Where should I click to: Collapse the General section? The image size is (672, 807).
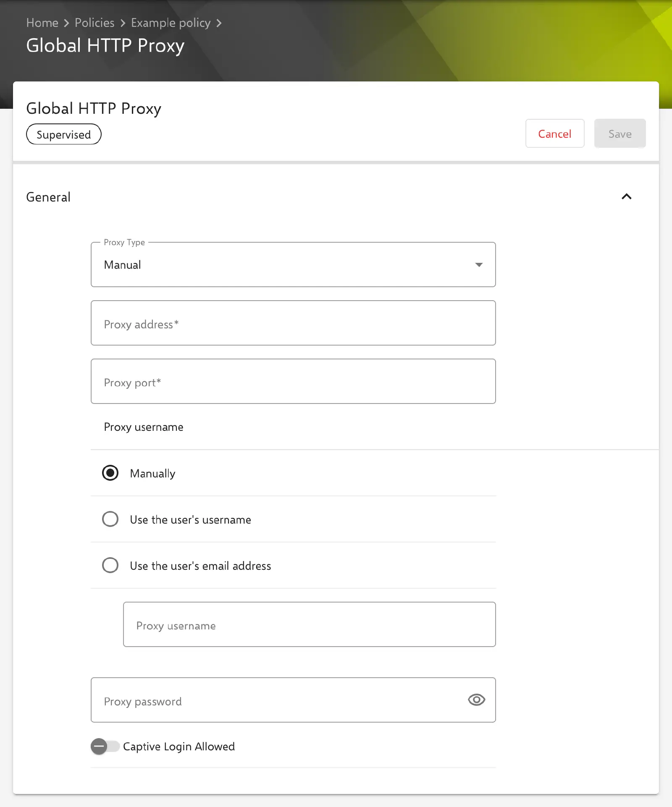point(626,197)
